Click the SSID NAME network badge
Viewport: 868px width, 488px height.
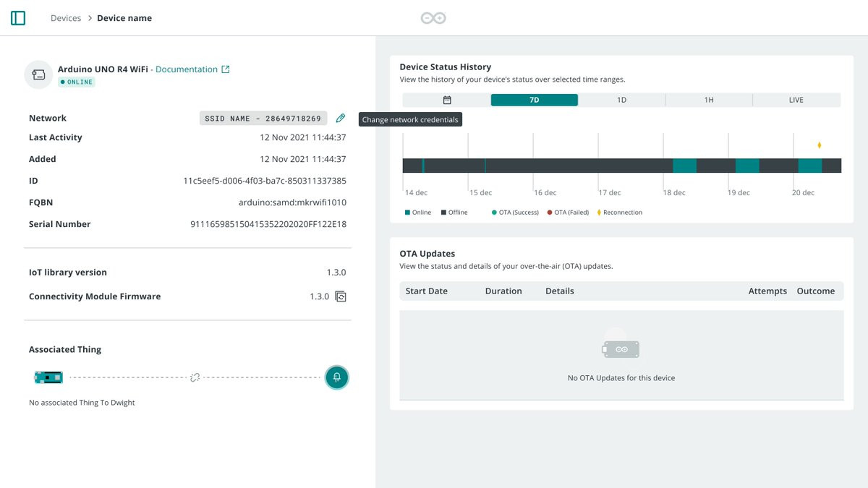263,118
